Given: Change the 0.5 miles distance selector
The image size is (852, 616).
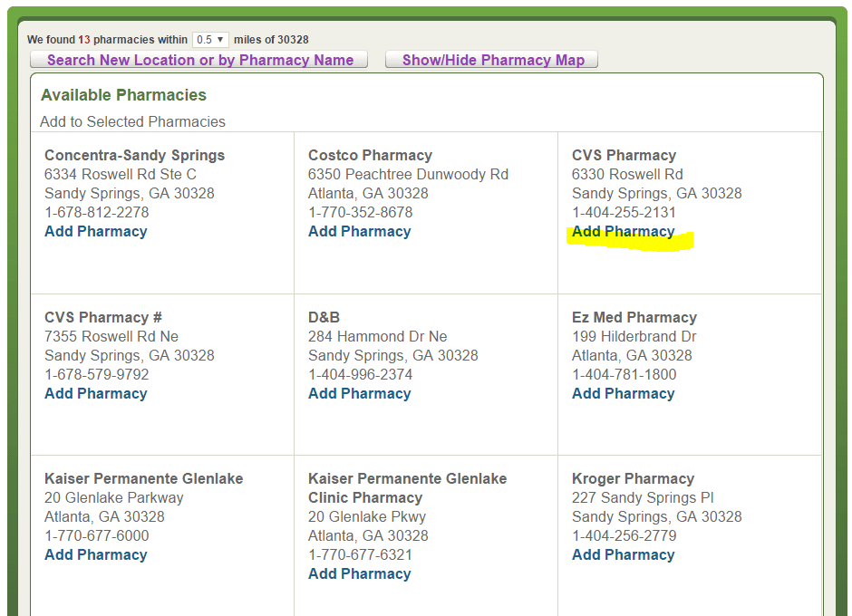Looking at the screenshot, I should [x=210, y=39].
